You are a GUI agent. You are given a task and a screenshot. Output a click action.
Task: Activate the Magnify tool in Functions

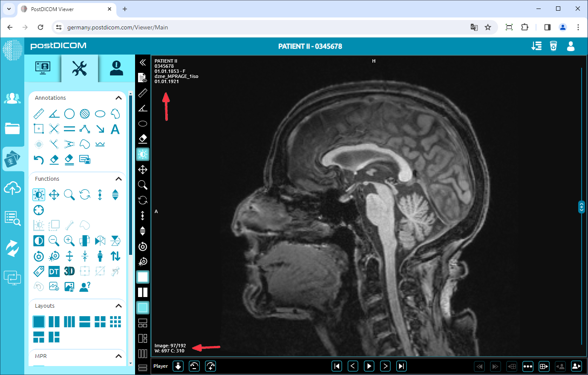[69, 194]
